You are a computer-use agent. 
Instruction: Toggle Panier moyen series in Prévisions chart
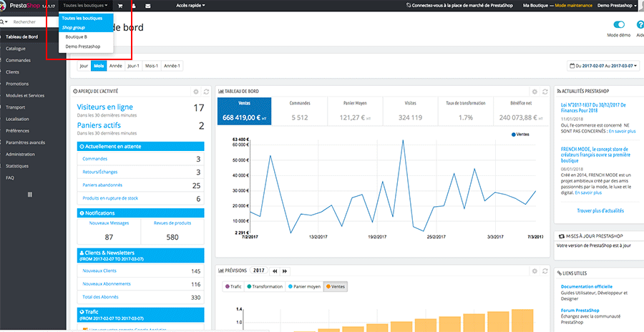(304, 286)
